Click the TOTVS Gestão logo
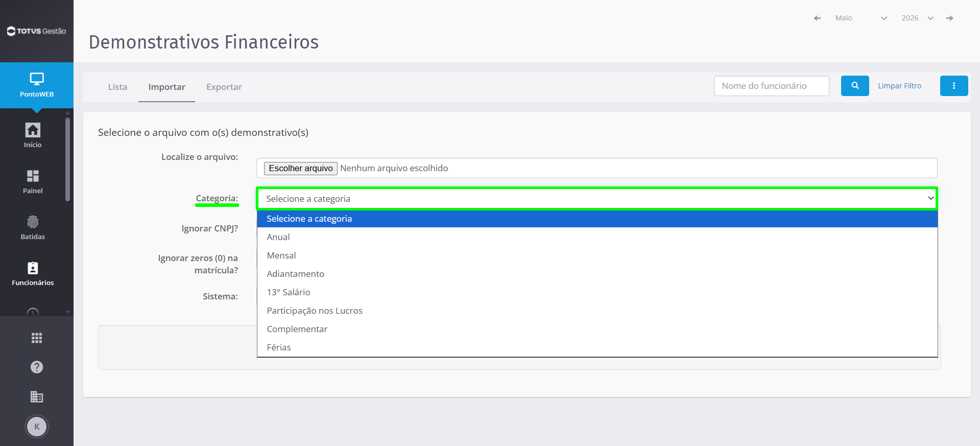Screen dimensions: 980x446 37,31
